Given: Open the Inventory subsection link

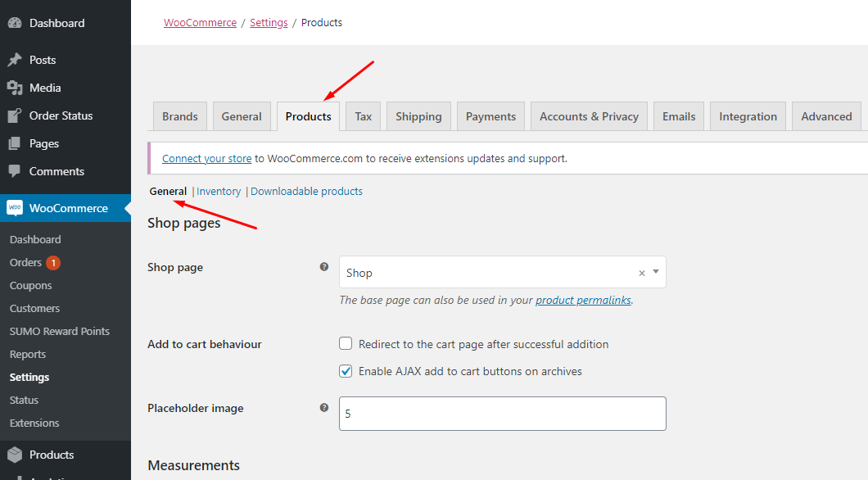Looking at the screenshot, I should 218,191.
